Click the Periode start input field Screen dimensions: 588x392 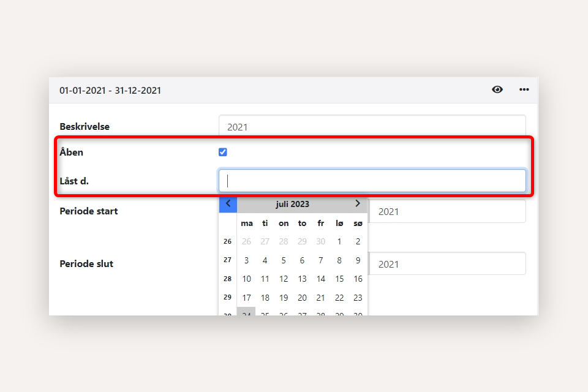447,211
